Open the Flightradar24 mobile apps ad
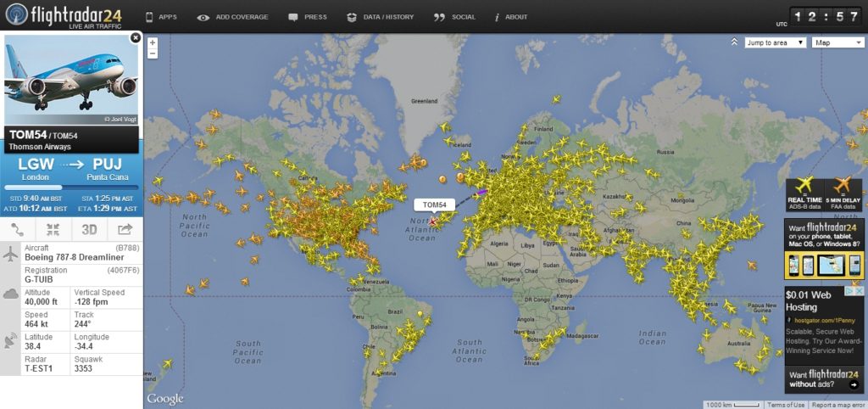 tap(824, 249)
